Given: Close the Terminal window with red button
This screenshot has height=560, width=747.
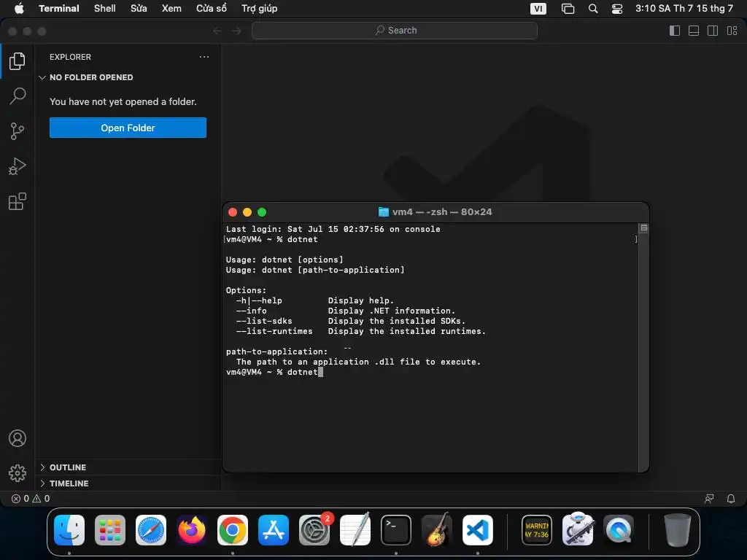Looking at the screenshot, I should [233, 212].
